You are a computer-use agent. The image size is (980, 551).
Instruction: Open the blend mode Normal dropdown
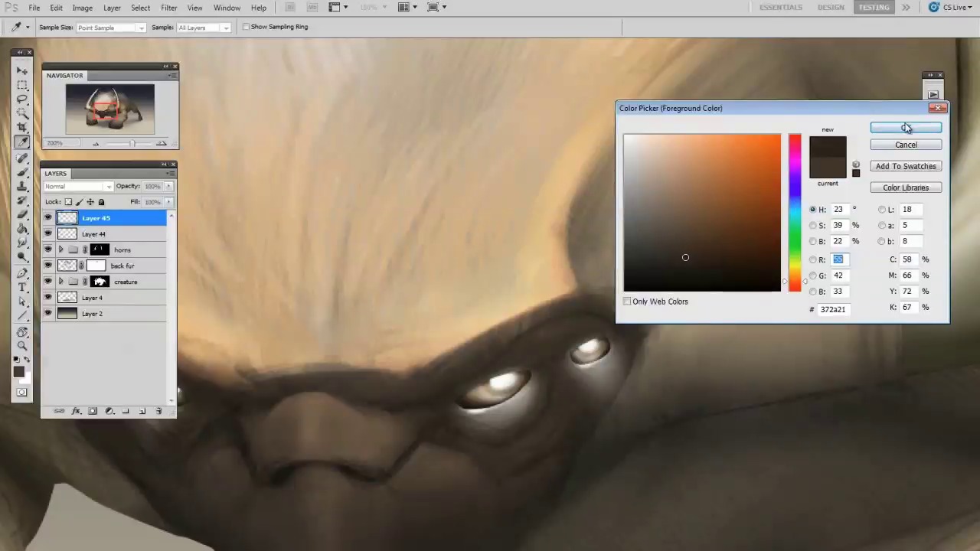tap(78, 187)
